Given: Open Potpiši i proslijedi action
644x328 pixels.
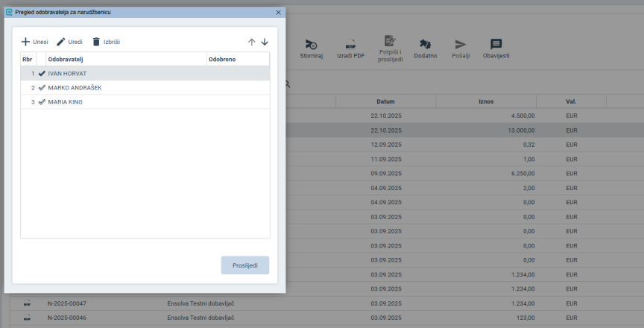Looking at the screenshot, I should click(390, 41).
